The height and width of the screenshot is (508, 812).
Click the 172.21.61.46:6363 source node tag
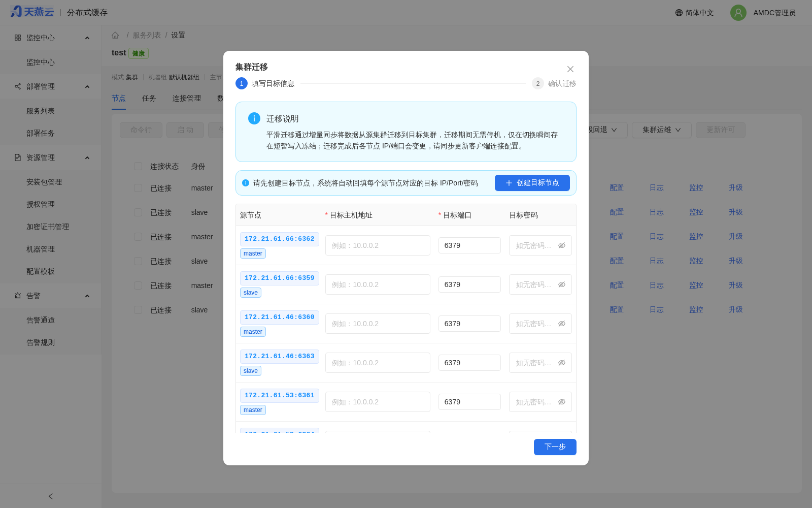(280, 356)
